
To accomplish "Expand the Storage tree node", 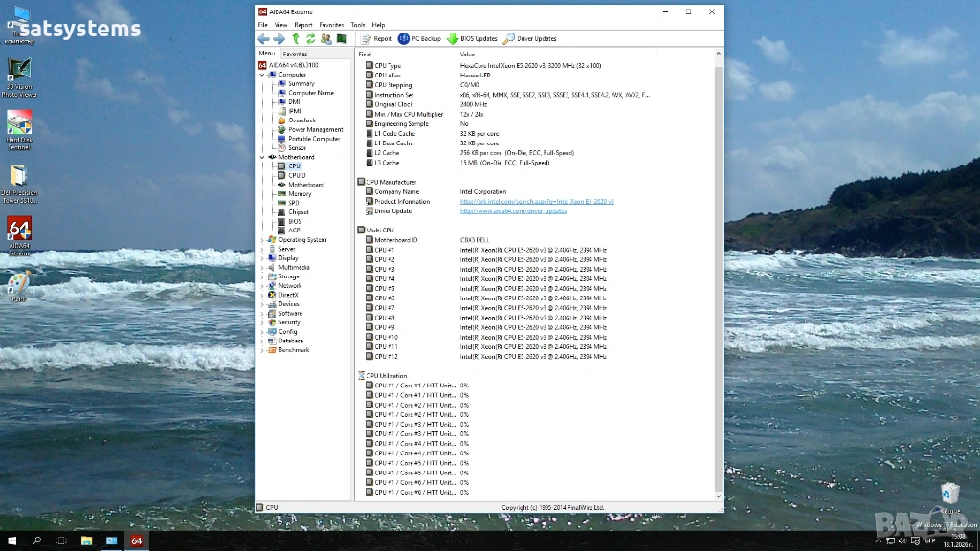I will [262, 276].
